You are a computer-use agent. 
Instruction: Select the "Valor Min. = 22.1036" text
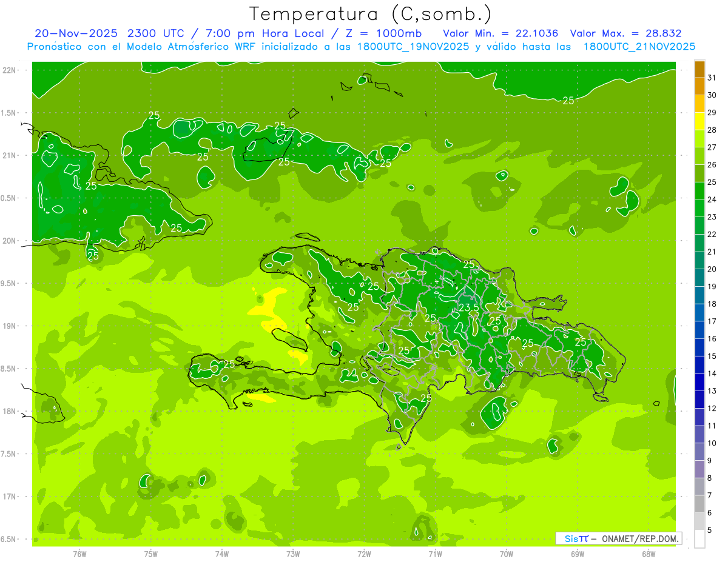click(x=500, y=33)
